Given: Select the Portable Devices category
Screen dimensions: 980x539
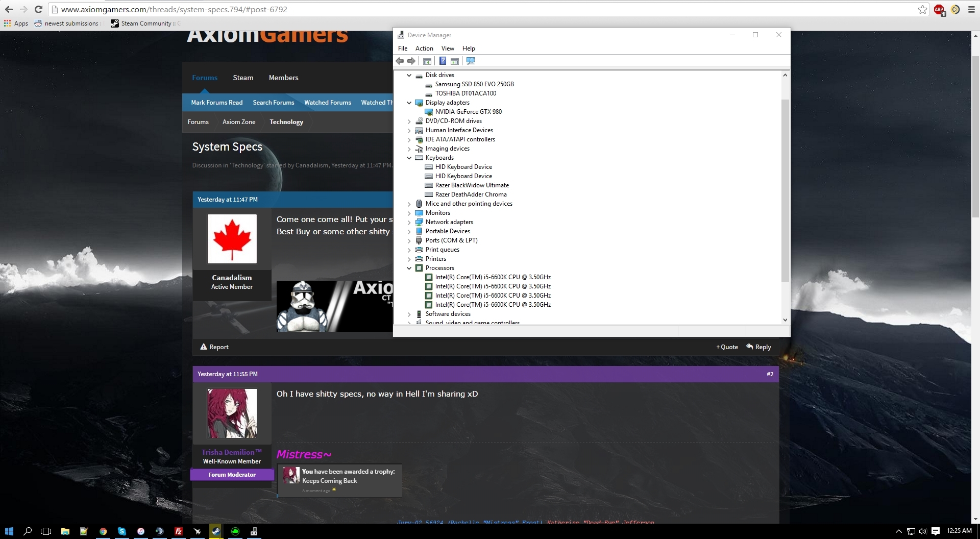Looking at the screenshot, I should (448, 231).
